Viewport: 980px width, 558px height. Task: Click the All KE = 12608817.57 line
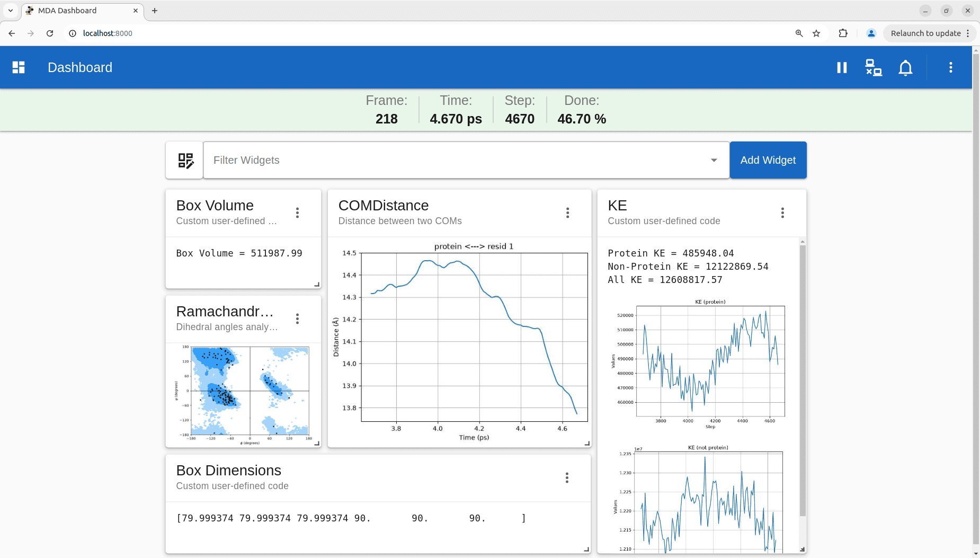click(x=665, y=280)
